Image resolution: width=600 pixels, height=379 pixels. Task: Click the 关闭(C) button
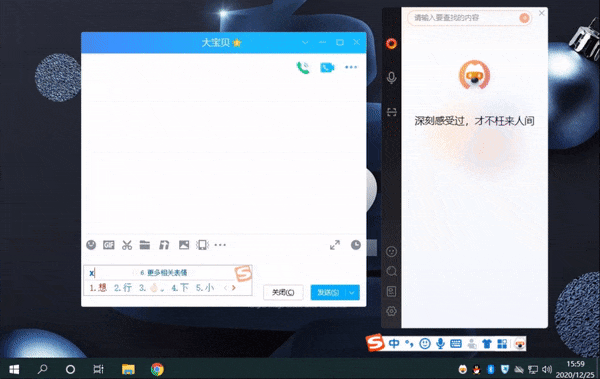[283, 292]
